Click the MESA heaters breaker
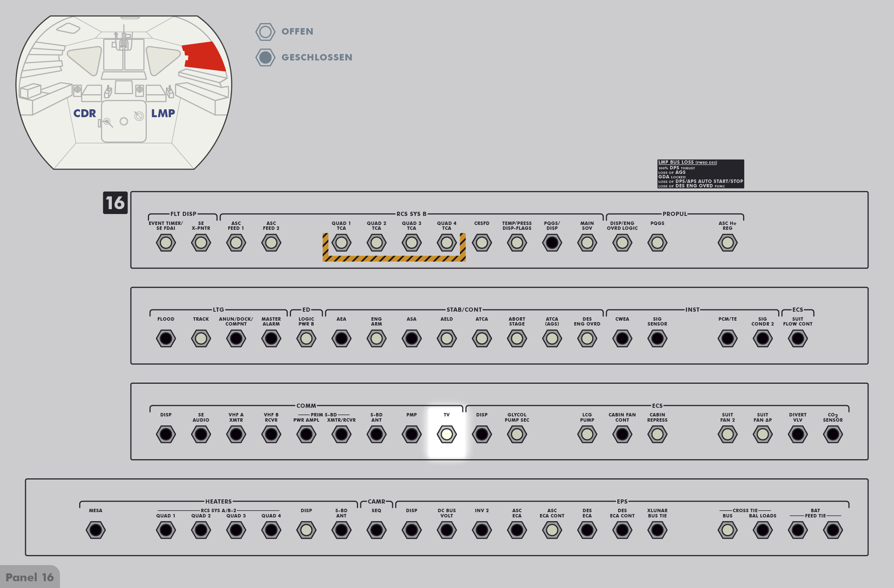The width and height of the screenshot is (894, 588). 95,530
